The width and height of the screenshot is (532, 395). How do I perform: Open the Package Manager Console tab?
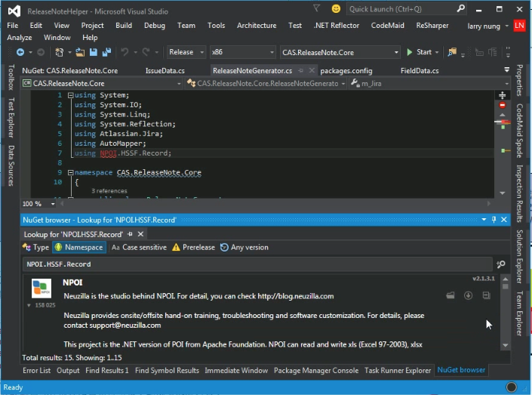pyautogui.click(x=316, y=370)
